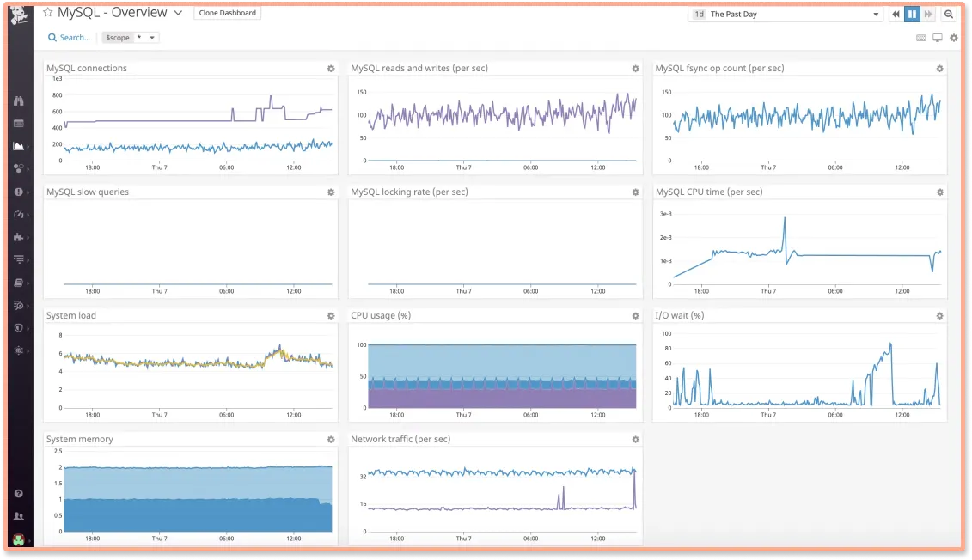Open gear menu on Network traffic widget

pos(635,439)
